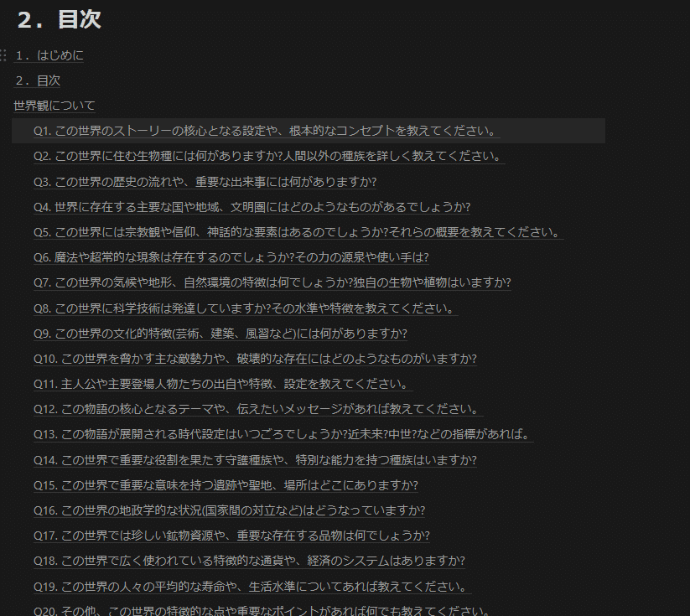
Task: Open the 世界観について section link
Action: click(54, 106)
